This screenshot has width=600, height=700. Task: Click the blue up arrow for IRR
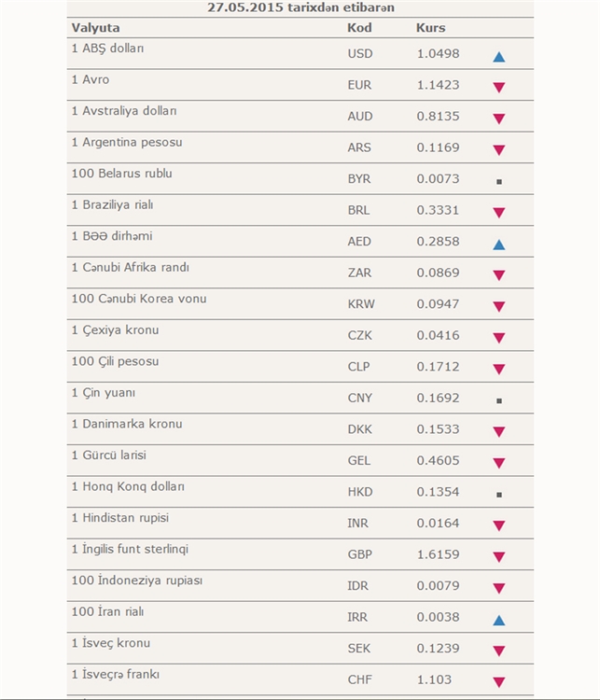click(498, 620)
